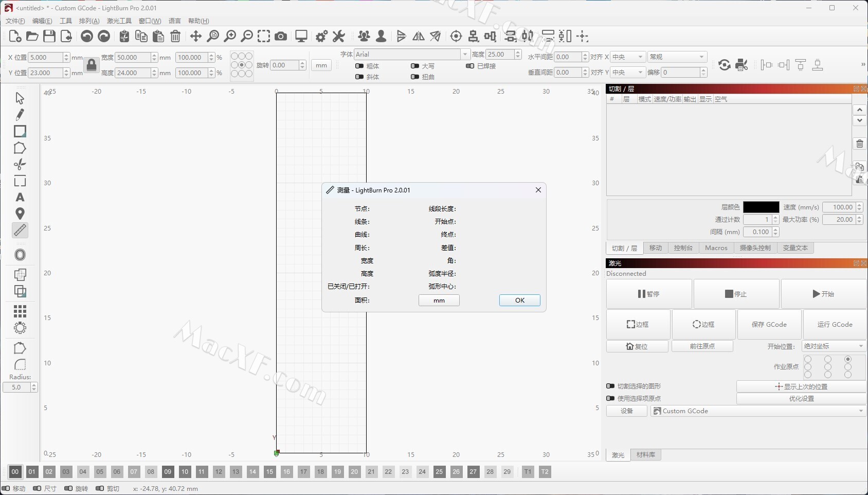Click the 保存 GCode button

coord(769,325)
